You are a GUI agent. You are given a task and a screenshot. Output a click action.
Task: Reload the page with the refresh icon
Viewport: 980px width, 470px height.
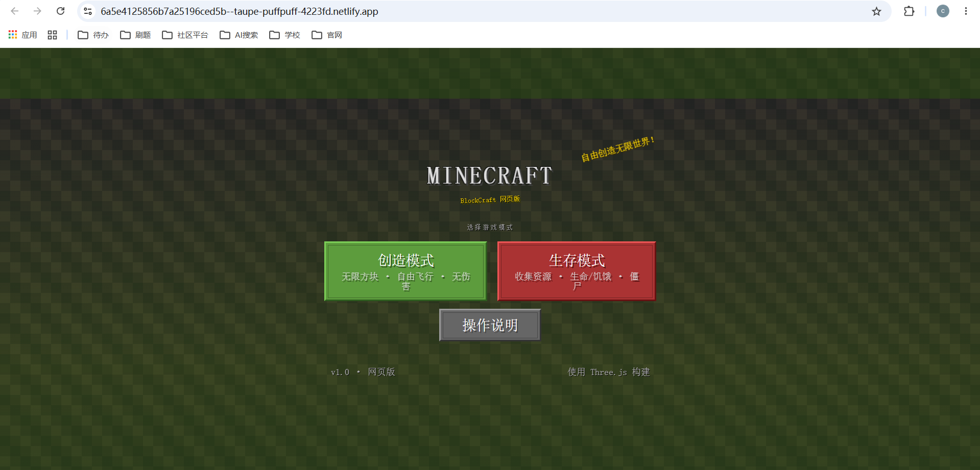click(60, 11)
